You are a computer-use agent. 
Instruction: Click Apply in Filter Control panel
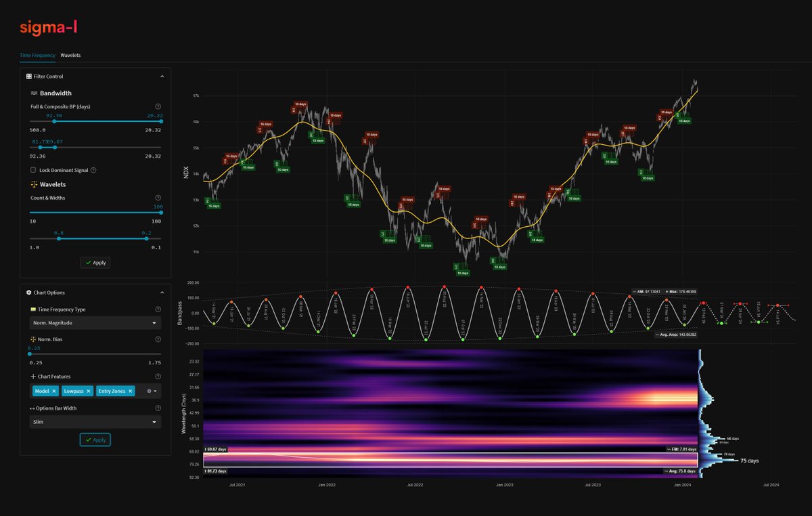[x=95, y=262]
